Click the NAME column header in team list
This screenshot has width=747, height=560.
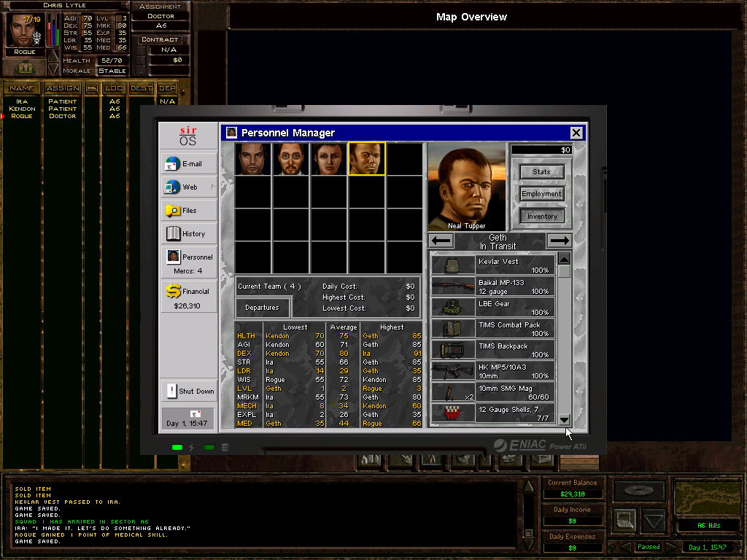pyautogui.click(x=22, y=88)
